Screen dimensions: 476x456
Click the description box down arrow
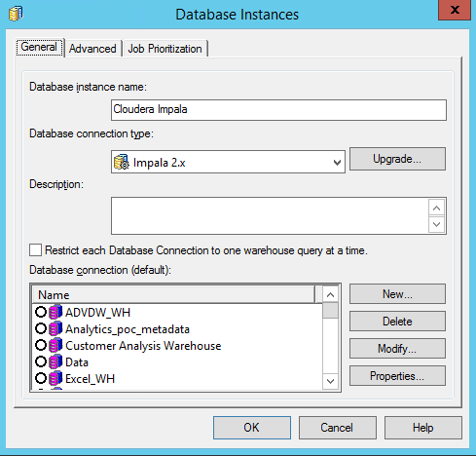pyautogui.click(x=436, y=224)
